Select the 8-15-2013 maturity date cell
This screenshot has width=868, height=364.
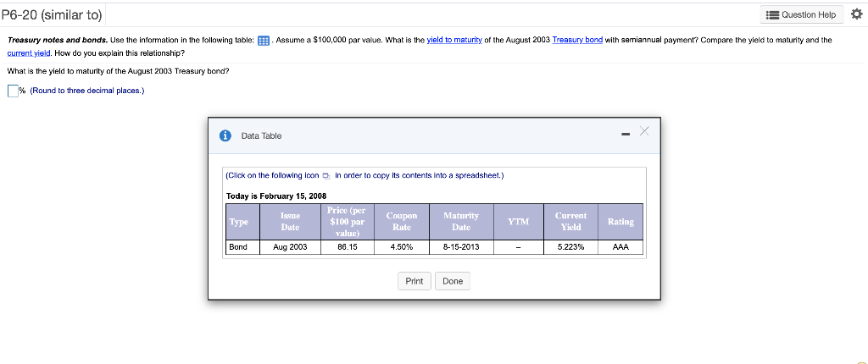[x=461, y=247]
